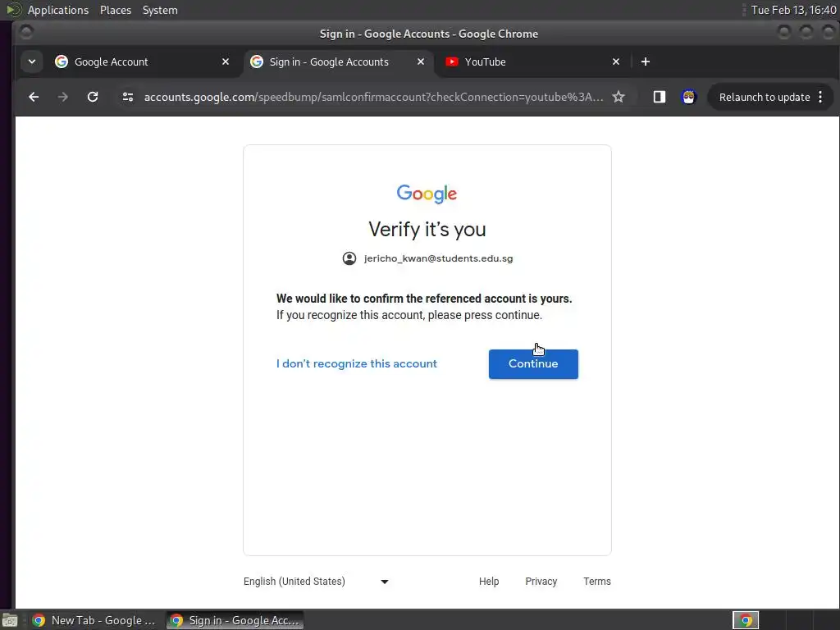Select Sign in - Google Acc taskbar window
Image resolution: width=840 pixels, height=630 pixels.
tap(235, 620)
